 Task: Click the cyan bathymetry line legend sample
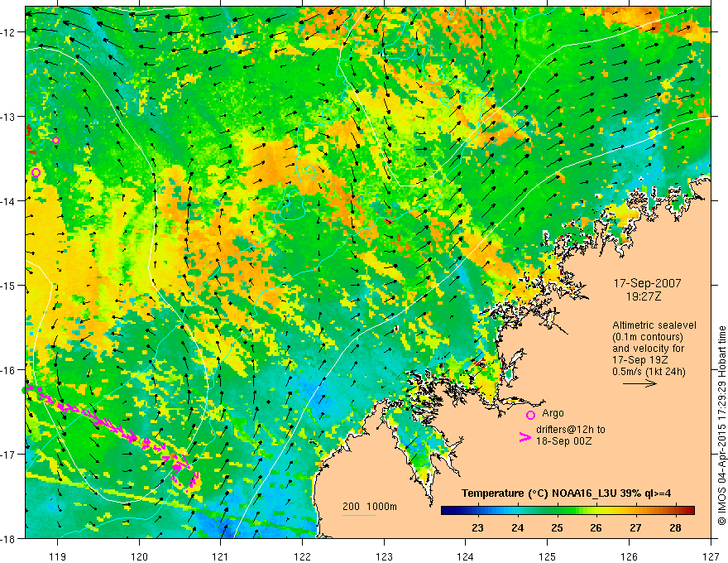(359, 515)
